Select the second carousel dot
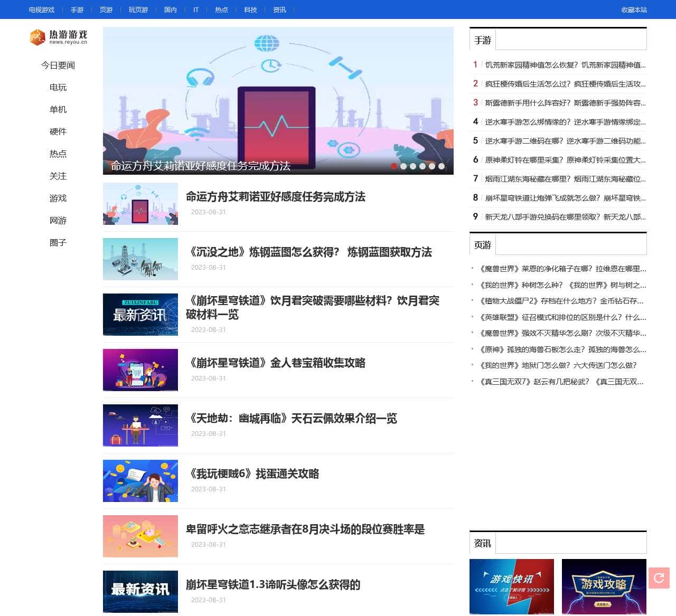 coord(403,166)
